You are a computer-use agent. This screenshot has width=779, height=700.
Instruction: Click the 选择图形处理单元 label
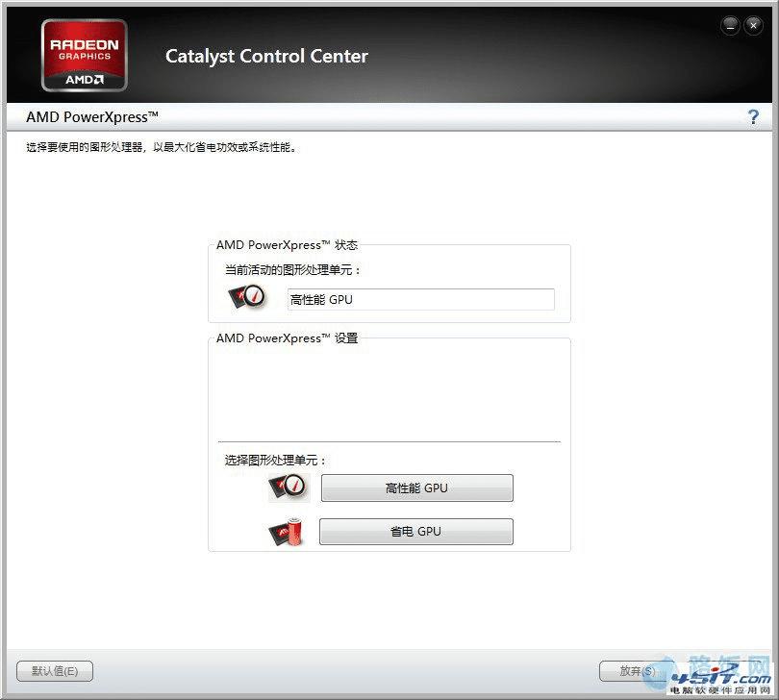pyautogui.click(x=275, y=460)
